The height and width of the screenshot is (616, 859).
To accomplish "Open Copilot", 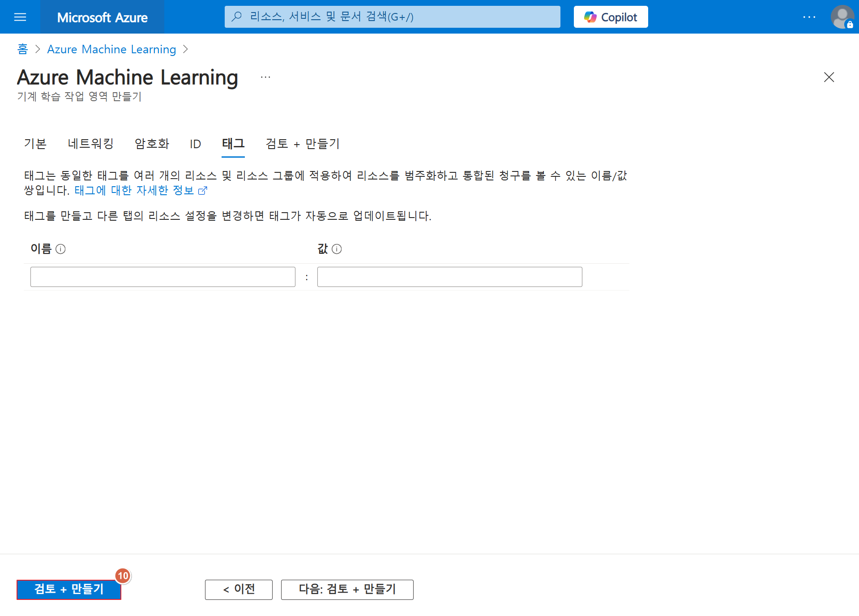I will click(x=611, y=17).
